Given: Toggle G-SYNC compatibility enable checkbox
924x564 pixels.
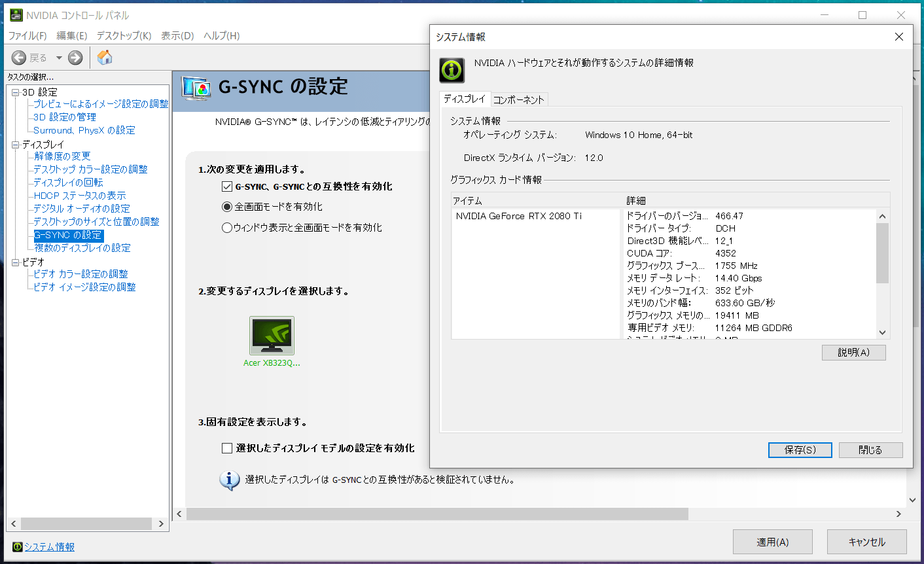Looking at the screenshot, I should [227, 186].
